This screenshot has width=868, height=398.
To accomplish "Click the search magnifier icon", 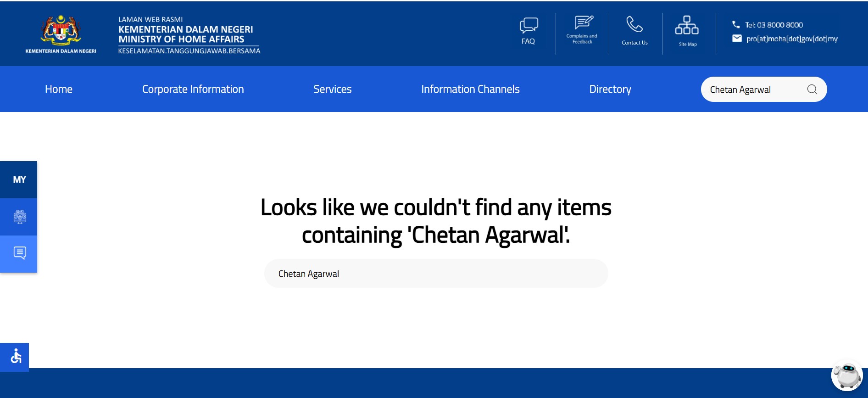I will (812, 90).
